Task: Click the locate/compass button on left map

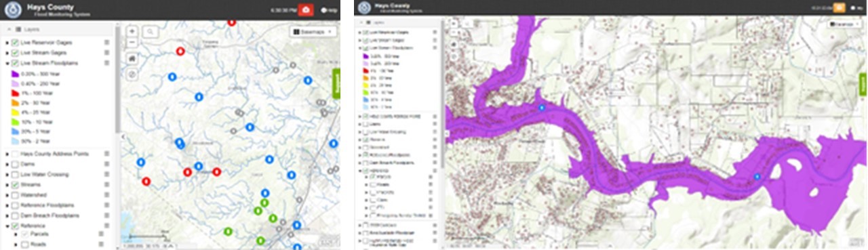Action: pyautogui.click(x=132, y=74)
